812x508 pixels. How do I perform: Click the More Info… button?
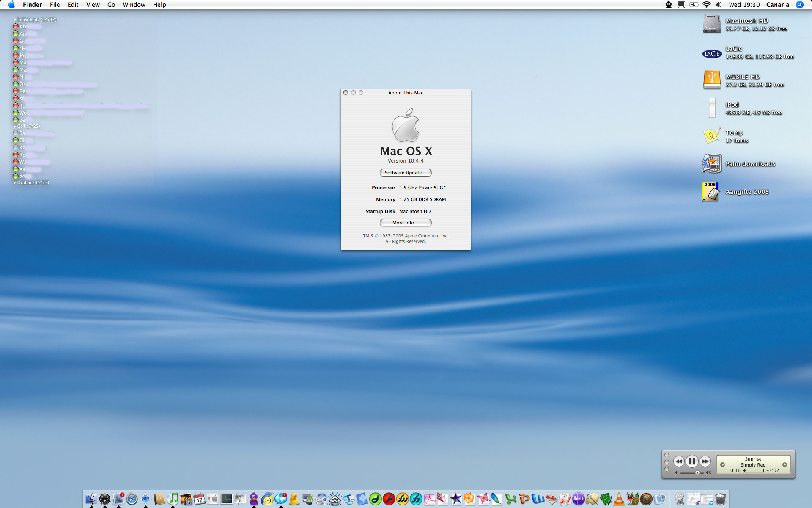click(x=406, y=223)
